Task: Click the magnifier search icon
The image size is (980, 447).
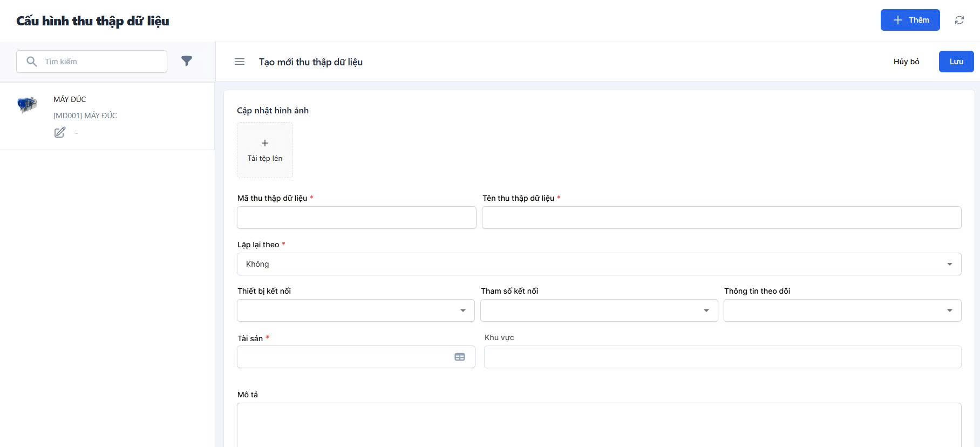Action: [x=32, y=62]
